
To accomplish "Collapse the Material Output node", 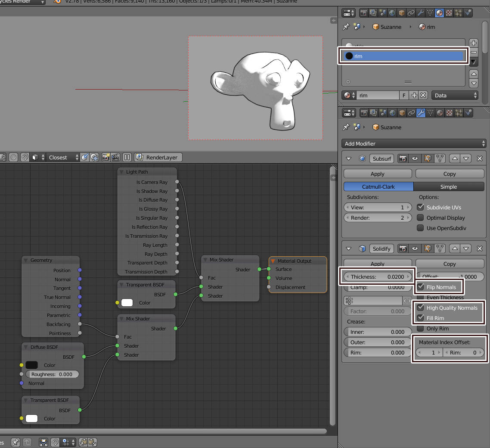I will click(x=273, y=261).
